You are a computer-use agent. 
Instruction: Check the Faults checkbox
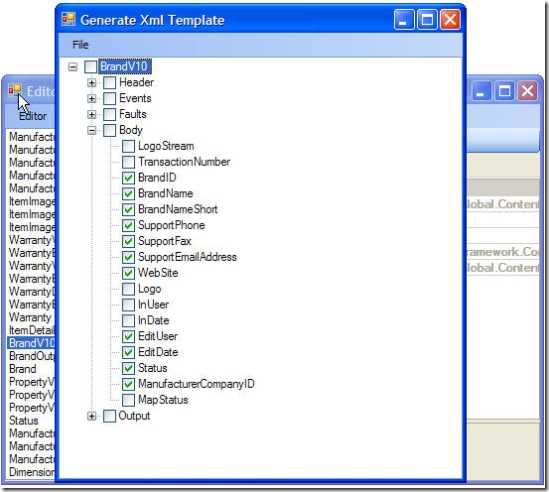tap(110, 115)
